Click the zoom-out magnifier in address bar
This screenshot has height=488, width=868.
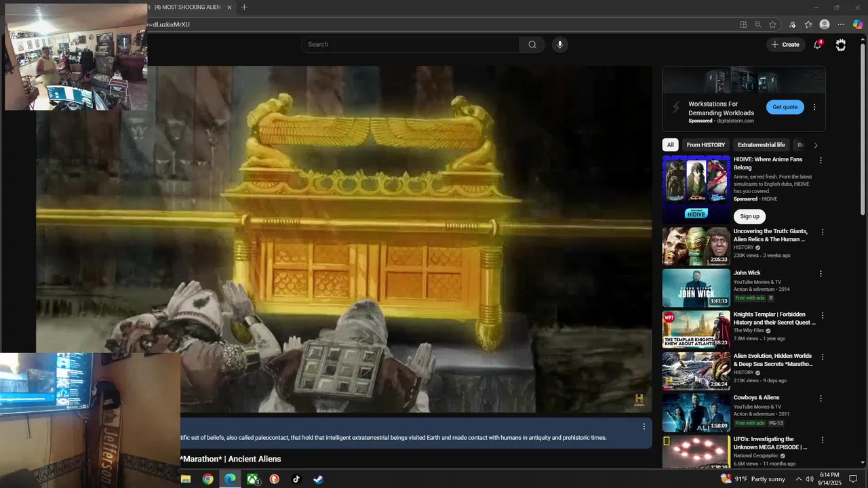pos(758,24)
